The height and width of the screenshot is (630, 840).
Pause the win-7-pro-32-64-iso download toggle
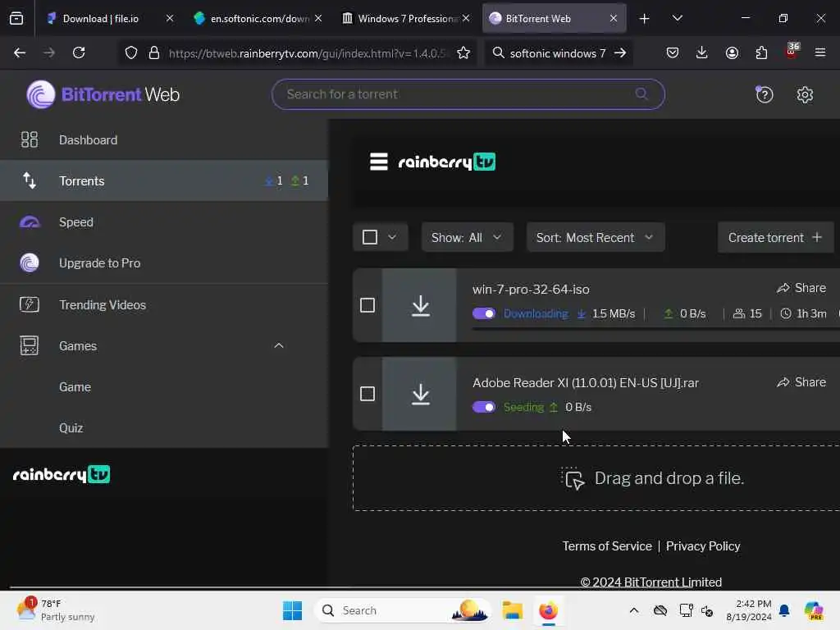484,314
